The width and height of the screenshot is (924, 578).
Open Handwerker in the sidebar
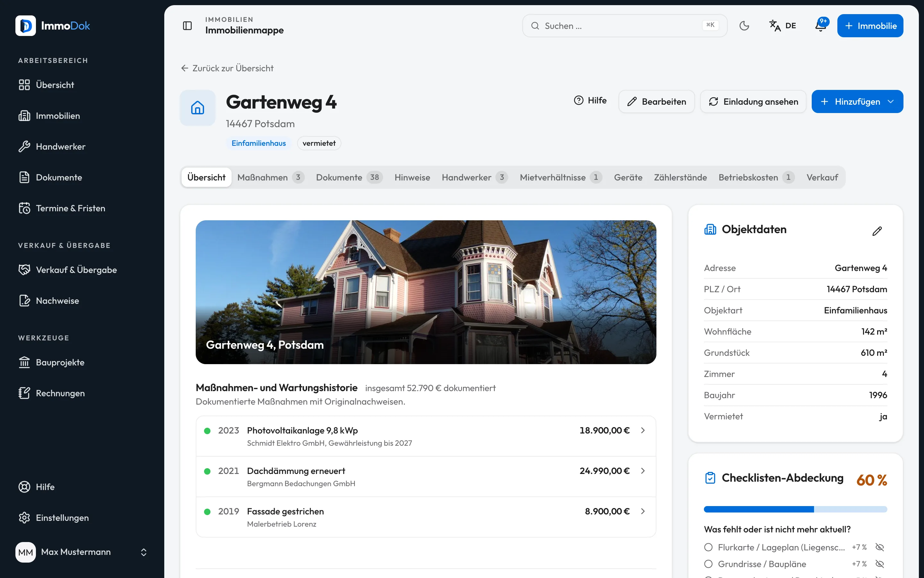pyautogui.click(x=82, y=146)
